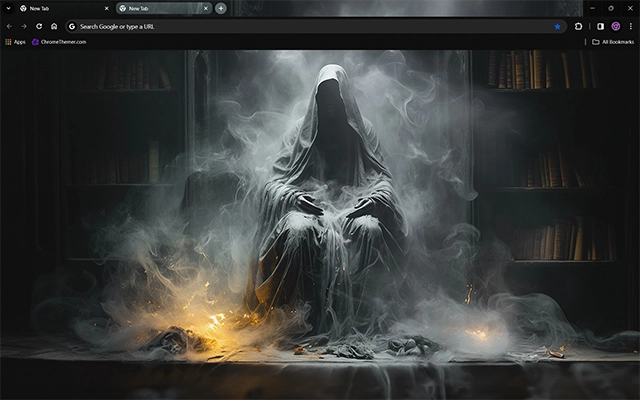640x400 pixels.
Task: Reload the current page
Action: click(39, 27)
